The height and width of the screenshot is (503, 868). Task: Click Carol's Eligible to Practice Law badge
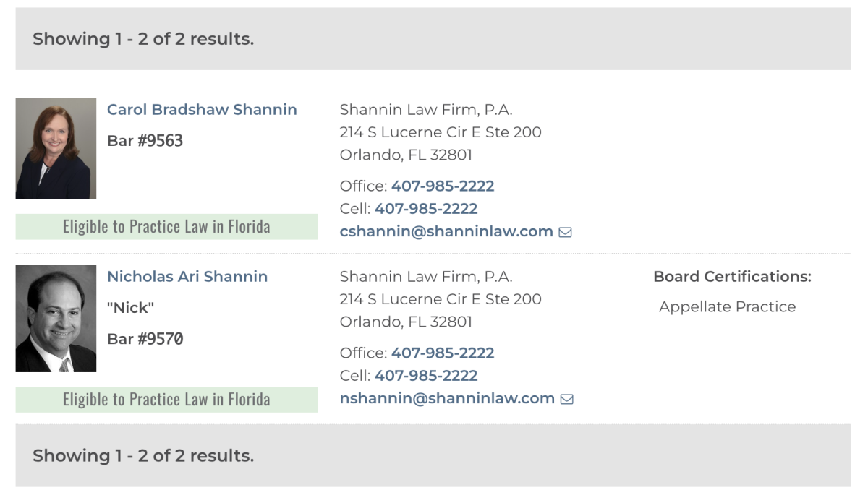click(166, 227)
